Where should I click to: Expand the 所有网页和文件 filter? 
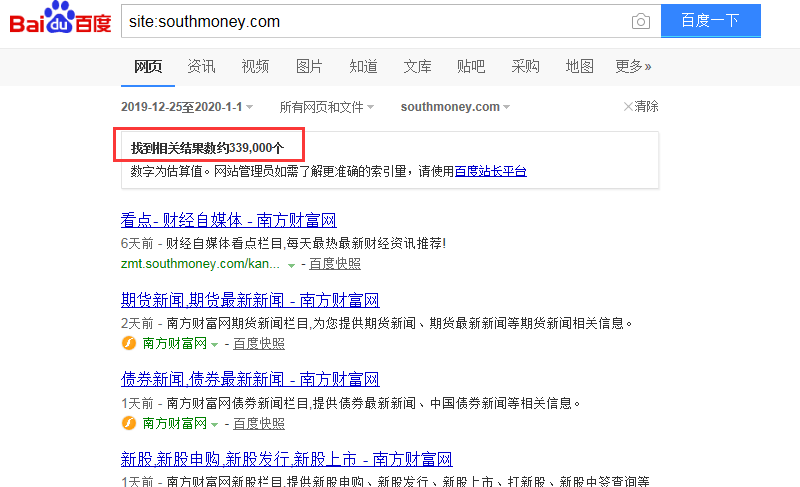(x=327, y=107)
